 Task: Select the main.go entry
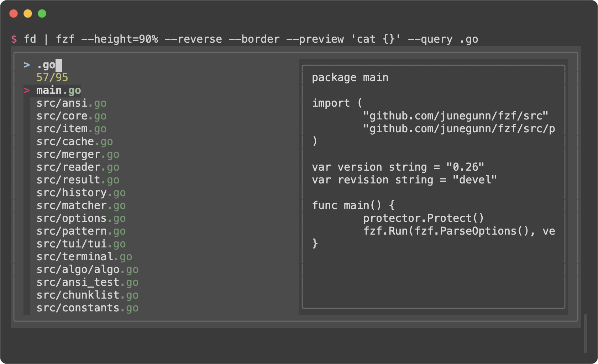point(59,91)
